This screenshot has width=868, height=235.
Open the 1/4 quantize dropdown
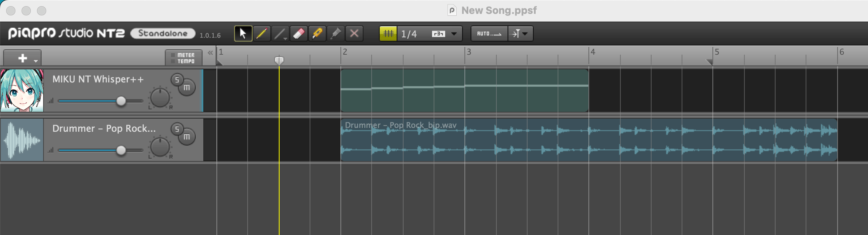click(x=454, y=34)
